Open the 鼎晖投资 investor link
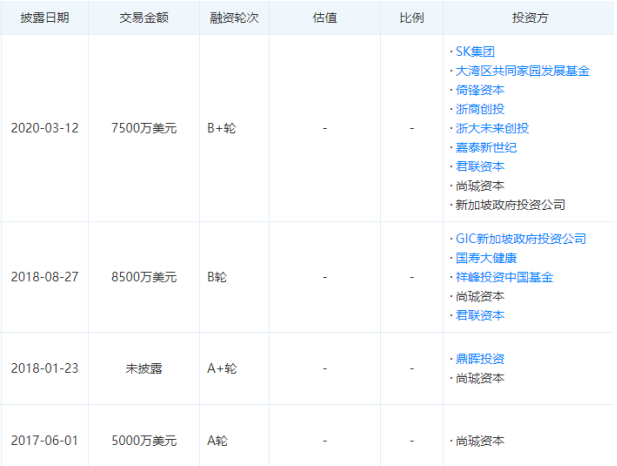This screenshot has height=466, width=617. click(x=480, y=359)
